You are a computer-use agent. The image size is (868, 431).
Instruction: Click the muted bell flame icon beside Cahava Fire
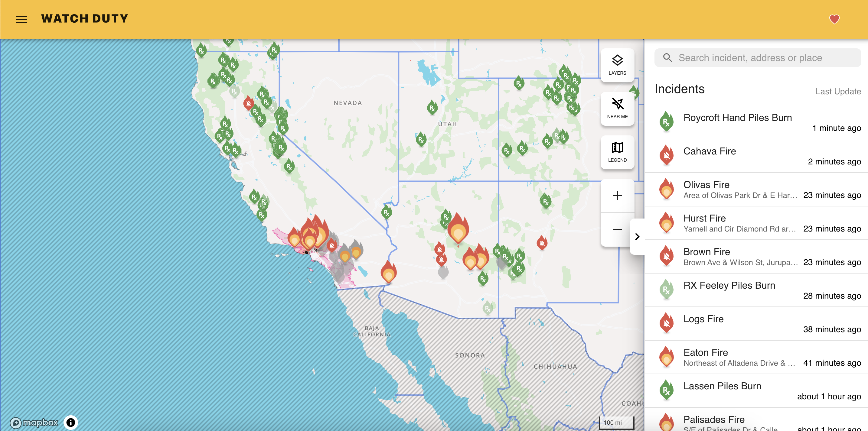click(x=666, y=155)
